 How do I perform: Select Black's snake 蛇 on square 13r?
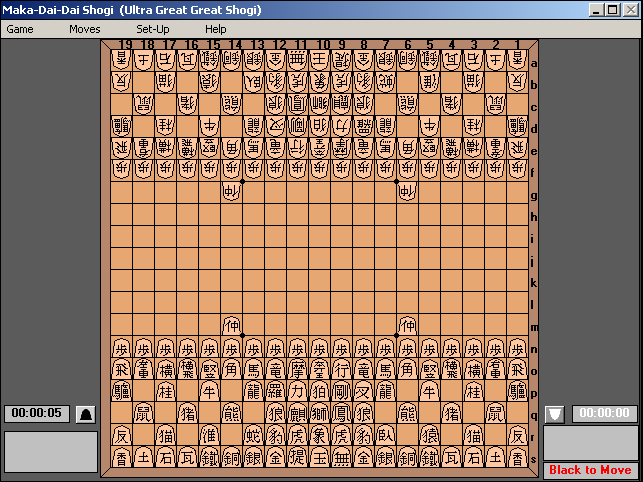tap(253, 436)
